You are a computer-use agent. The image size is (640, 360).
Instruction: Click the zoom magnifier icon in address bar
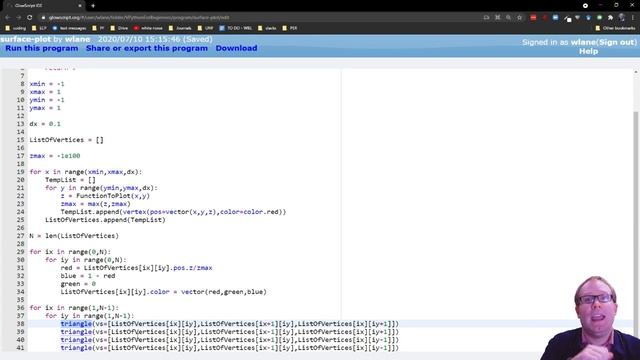pyautogui.click(x=508, y=18)
